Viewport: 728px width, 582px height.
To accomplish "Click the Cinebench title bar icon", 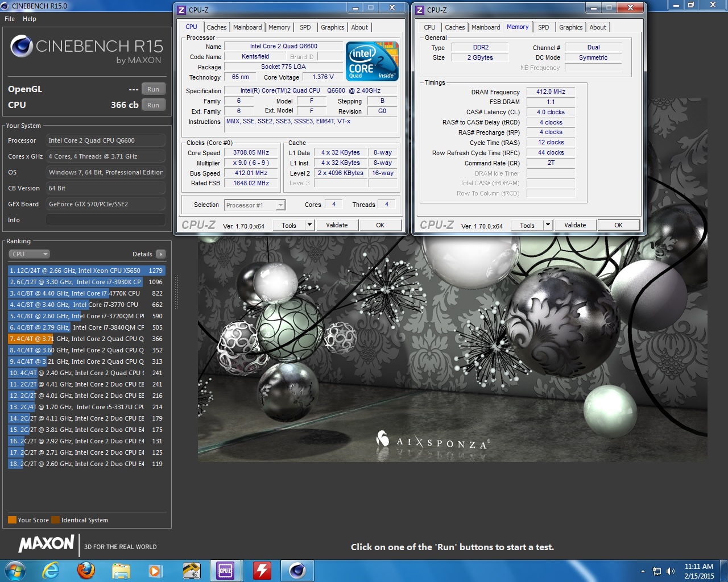I will [5, 6].
